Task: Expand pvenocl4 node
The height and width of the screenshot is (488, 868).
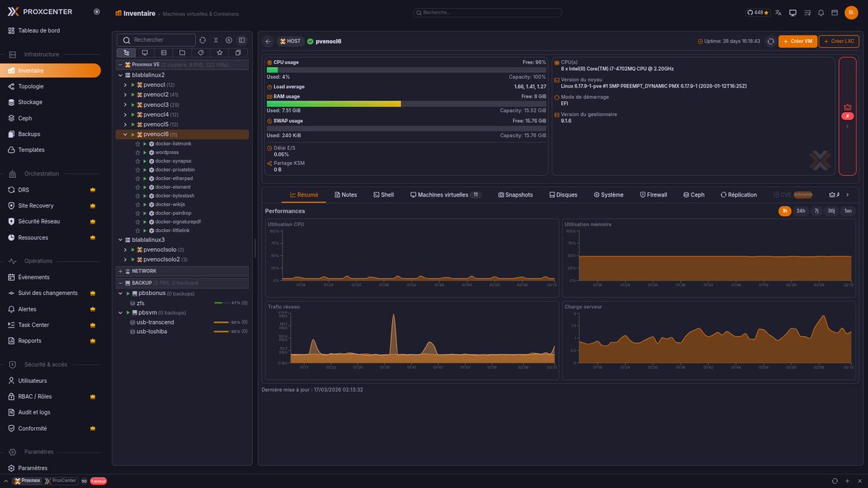Action: 125,114
